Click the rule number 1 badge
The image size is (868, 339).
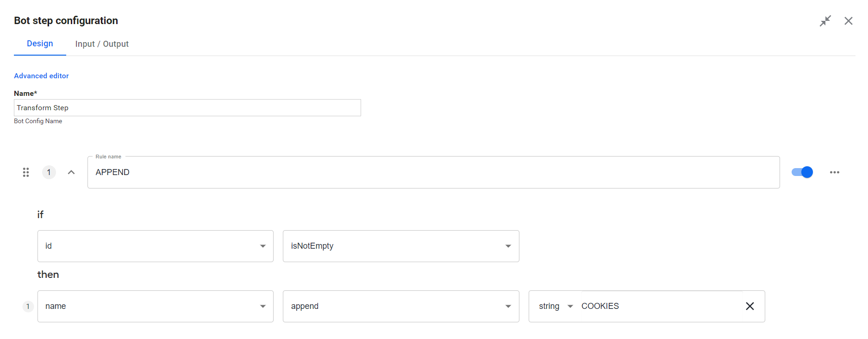49,172
